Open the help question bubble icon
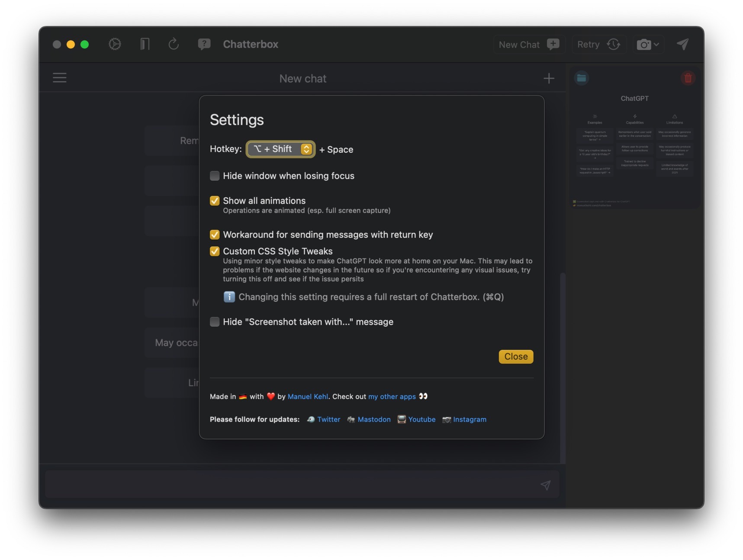Image resolution: width=743 pixels, height=560 pixels. pyautogui.click(x=204, y=44)
